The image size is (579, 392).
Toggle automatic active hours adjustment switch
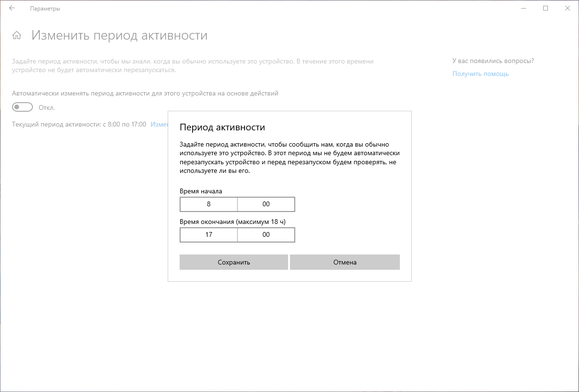tap(23, 107)
